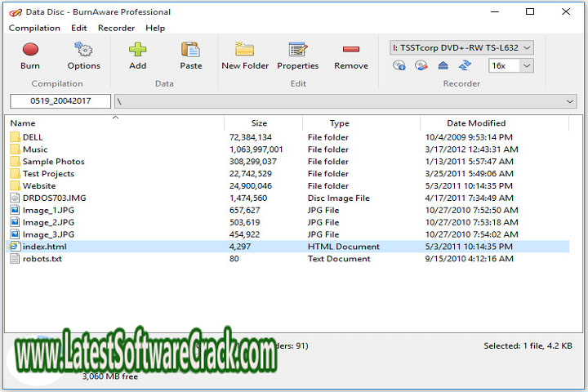
Task: Sort files by Date Modified column
Action: click(476, 123)
